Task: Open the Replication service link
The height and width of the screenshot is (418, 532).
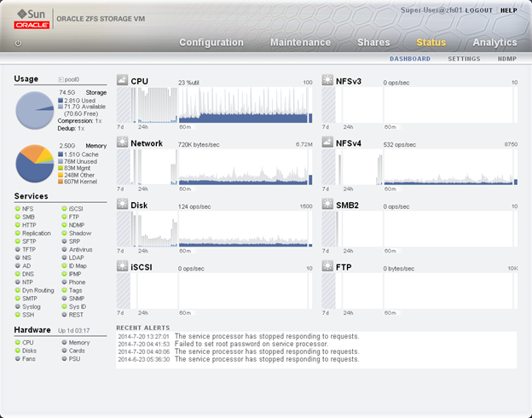Action: coord(37,233)
